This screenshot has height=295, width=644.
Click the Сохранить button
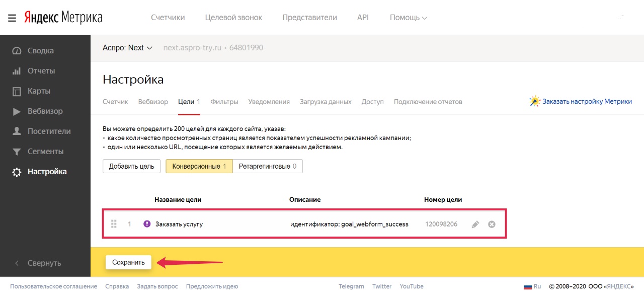point(128,262)
